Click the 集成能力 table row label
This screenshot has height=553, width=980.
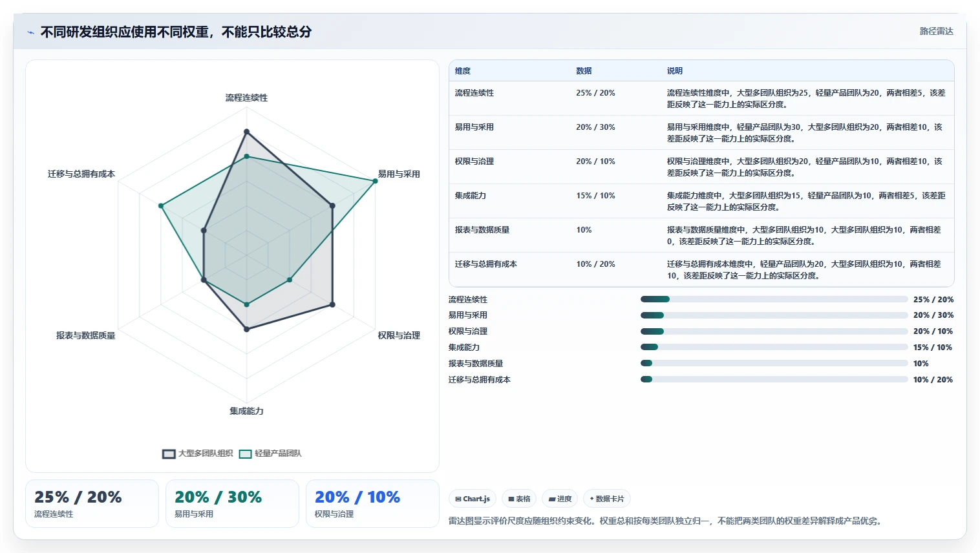[471, 196]
